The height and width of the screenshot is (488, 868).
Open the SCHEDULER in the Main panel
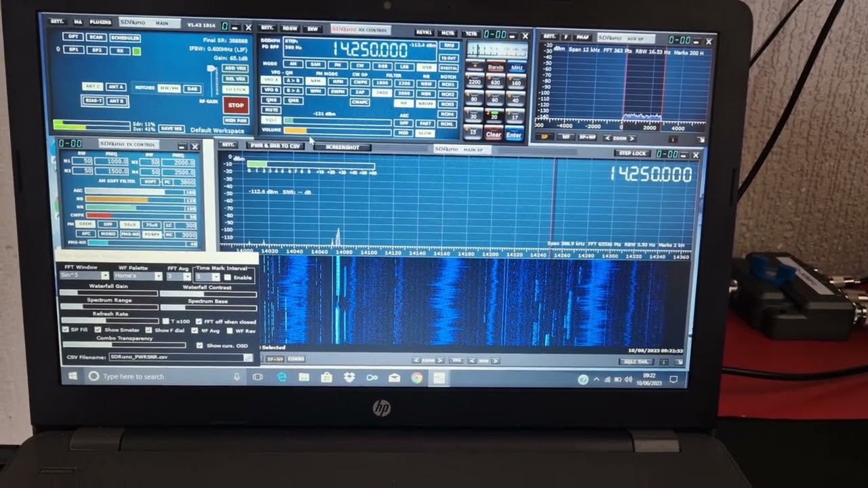[125, 38]
